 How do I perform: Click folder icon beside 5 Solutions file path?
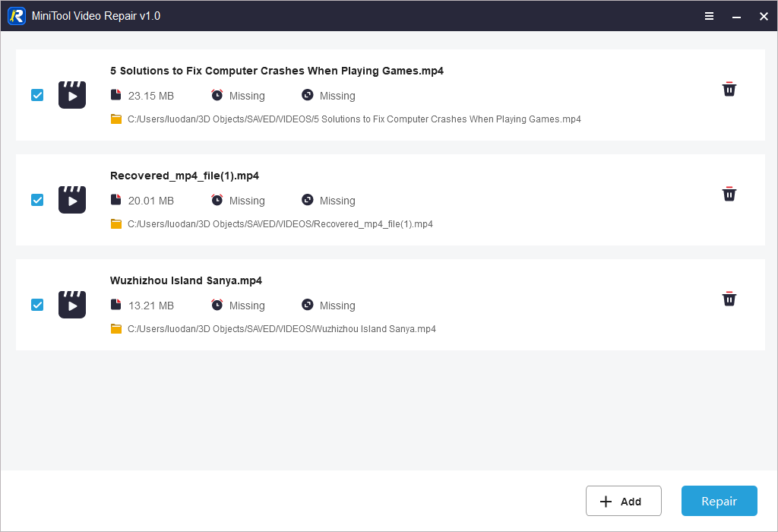pos(116,119)
